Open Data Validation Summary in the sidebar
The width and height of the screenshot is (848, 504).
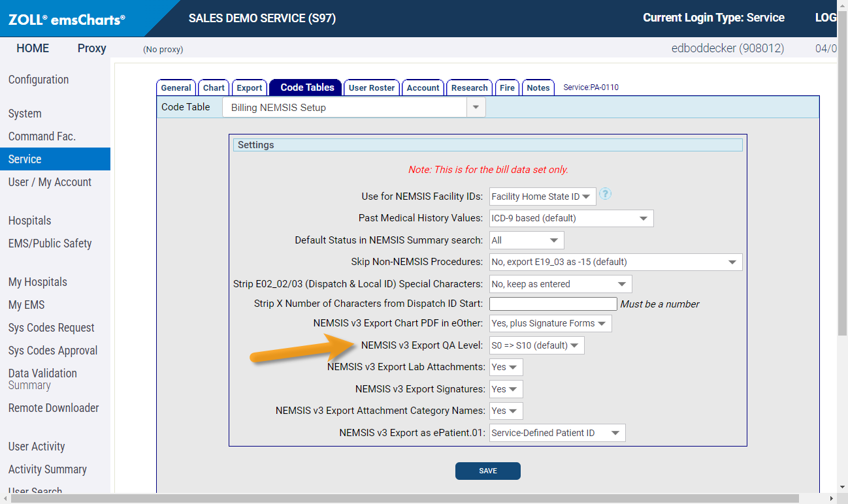click(x=42, y=379)
